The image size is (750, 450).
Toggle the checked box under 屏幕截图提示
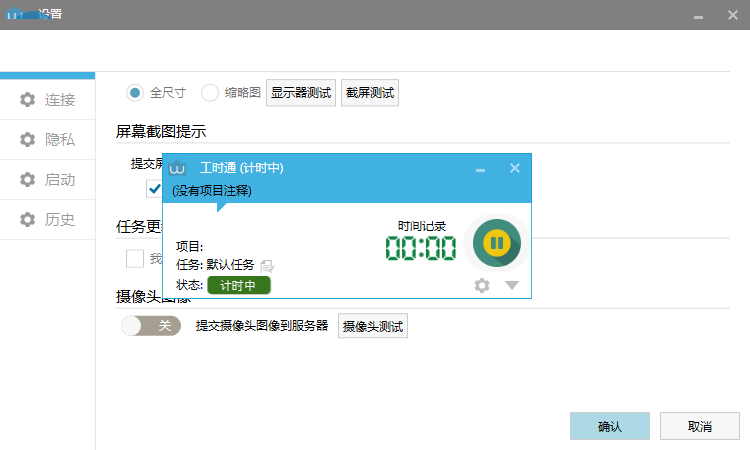pyautogui.click(x=154, y=189)
